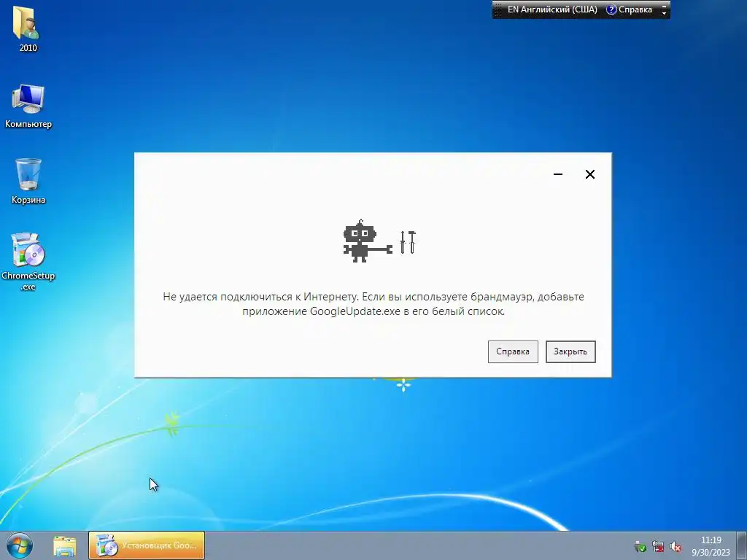Click EN Английский language indicator
This screenshot has height=560, width=747.
tap(551, 9)
